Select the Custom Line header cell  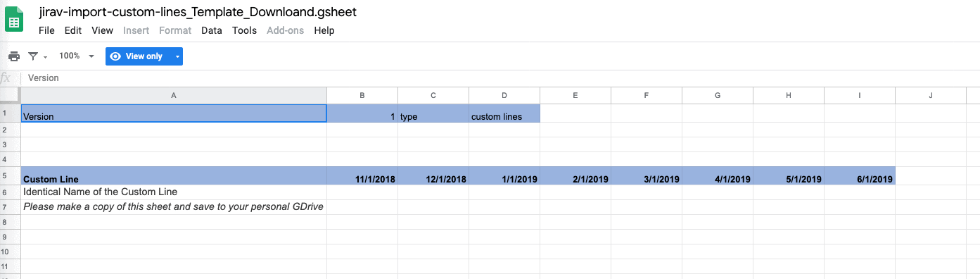(174, 175)
